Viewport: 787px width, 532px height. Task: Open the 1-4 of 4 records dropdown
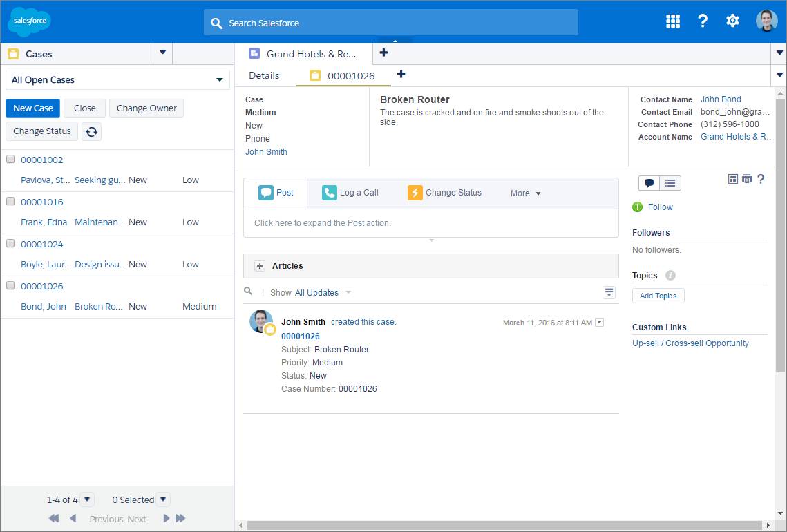pos(87,500)
